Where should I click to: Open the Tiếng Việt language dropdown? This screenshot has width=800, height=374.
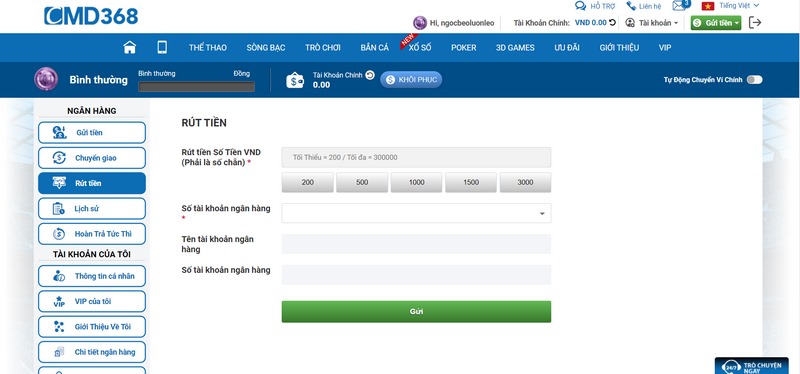pos(730,6)
